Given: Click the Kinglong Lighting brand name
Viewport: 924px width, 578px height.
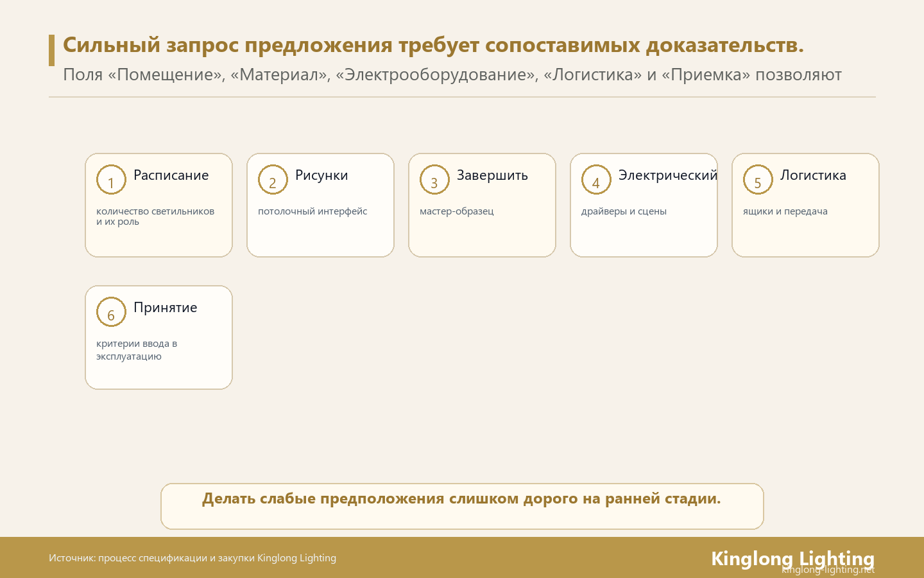Looking at the screenshot, I should point(793,558).
